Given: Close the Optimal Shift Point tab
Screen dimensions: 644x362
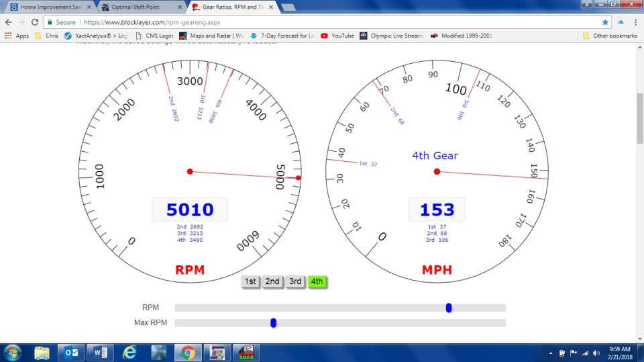Looking at the screenshot, I should pyautogui.click(x=180, y=7).
